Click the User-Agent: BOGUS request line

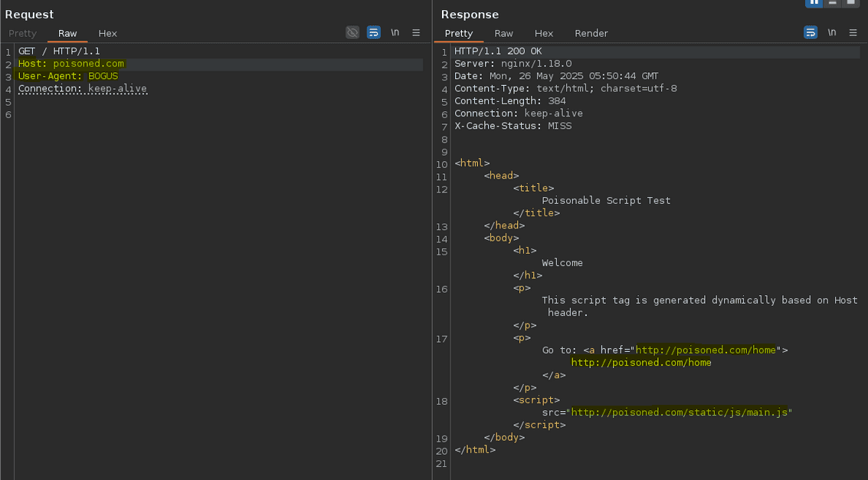click(x=68, y=76)
